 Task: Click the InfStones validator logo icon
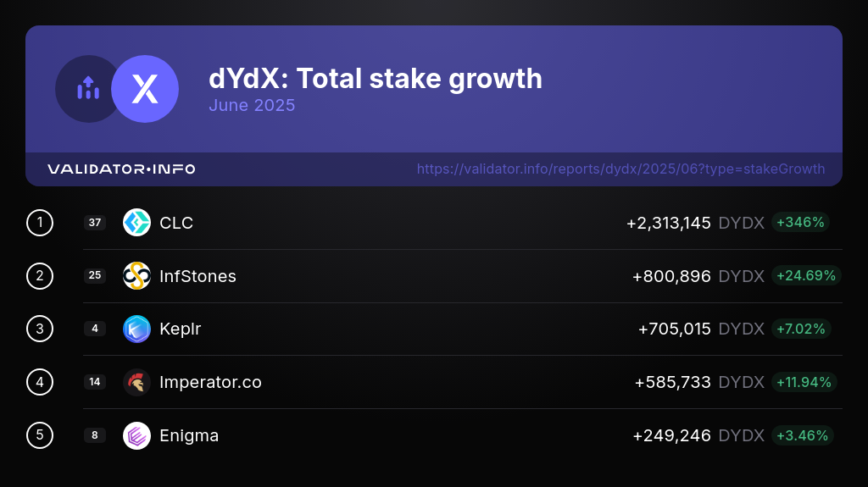(136, 276)
